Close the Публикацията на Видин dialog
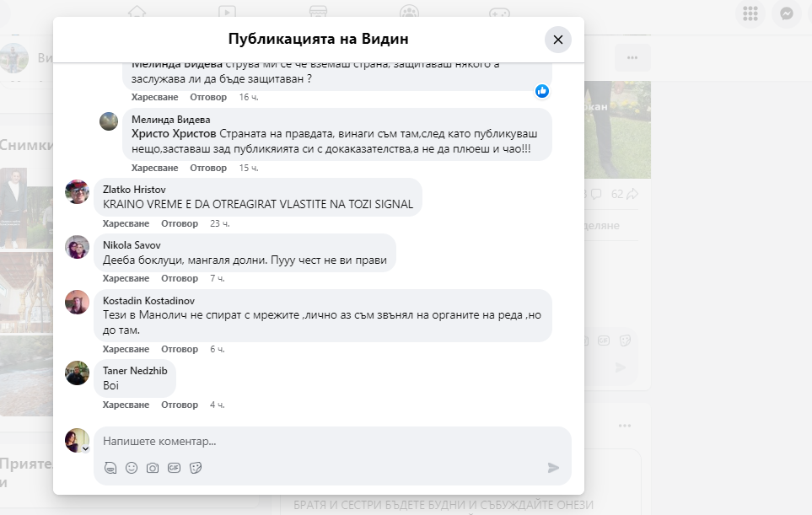 (557, 40)
